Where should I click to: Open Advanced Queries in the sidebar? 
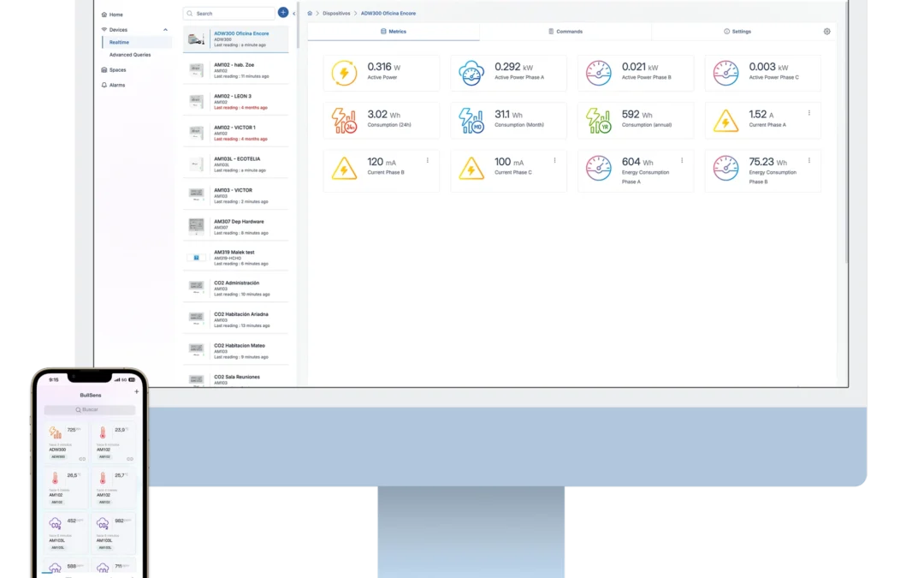pyautogui.click(x=130, y=55)
